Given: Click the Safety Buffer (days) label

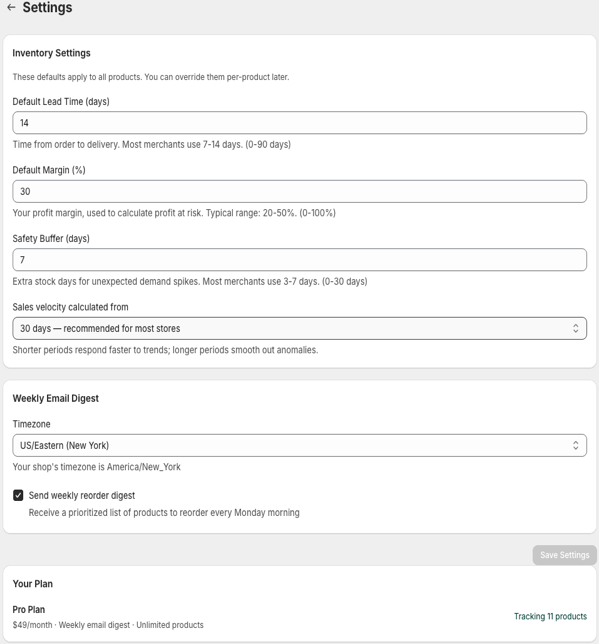Looking at the screenshot, I should point(51,239).
